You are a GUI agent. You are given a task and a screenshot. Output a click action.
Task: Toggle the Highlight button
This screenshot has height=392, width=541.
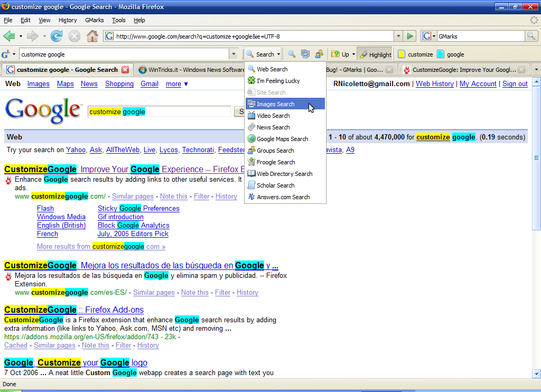point(375,54)
